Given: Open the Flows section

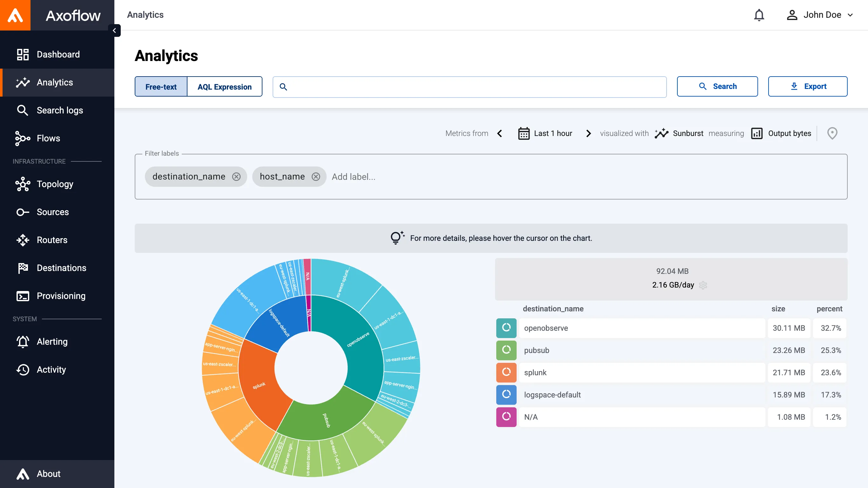Looking at the screenshot, I should [48, 138].
